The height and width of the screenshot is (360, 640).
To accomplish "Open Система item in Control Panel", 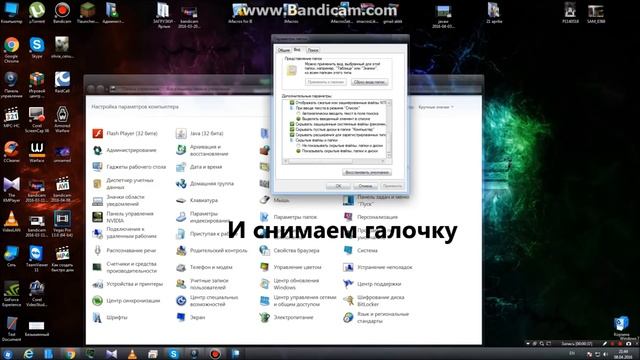I will click(361, 251).
